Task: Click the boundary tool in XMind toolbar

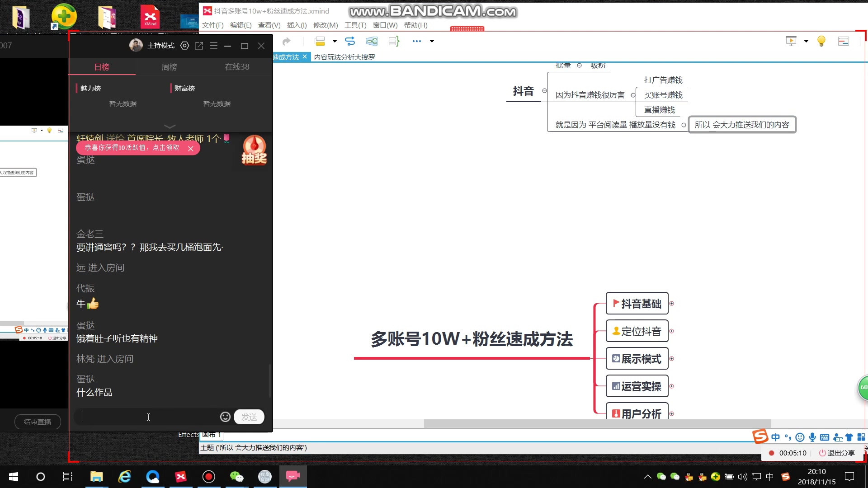Action: click(372, 41)
